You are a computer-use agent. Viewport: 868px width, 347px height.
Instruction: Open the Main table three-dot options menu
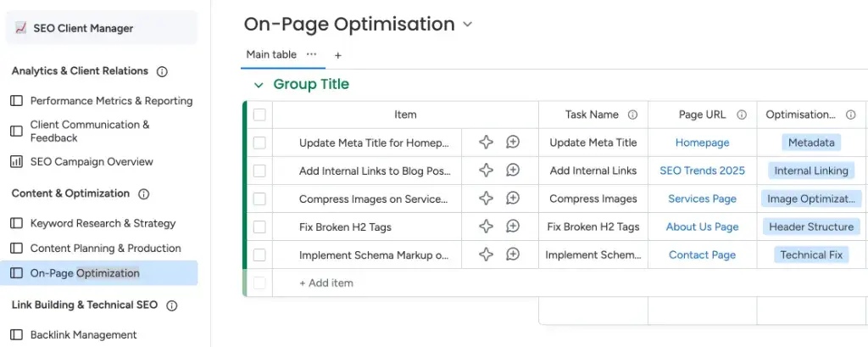[x=311, y=54]
